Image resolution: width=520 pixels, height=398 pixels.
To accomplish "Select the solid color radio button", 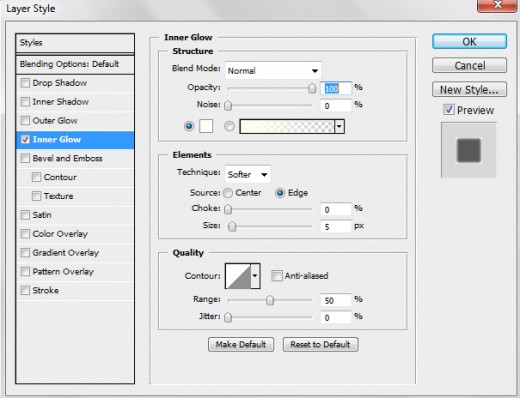I will 189,126.
